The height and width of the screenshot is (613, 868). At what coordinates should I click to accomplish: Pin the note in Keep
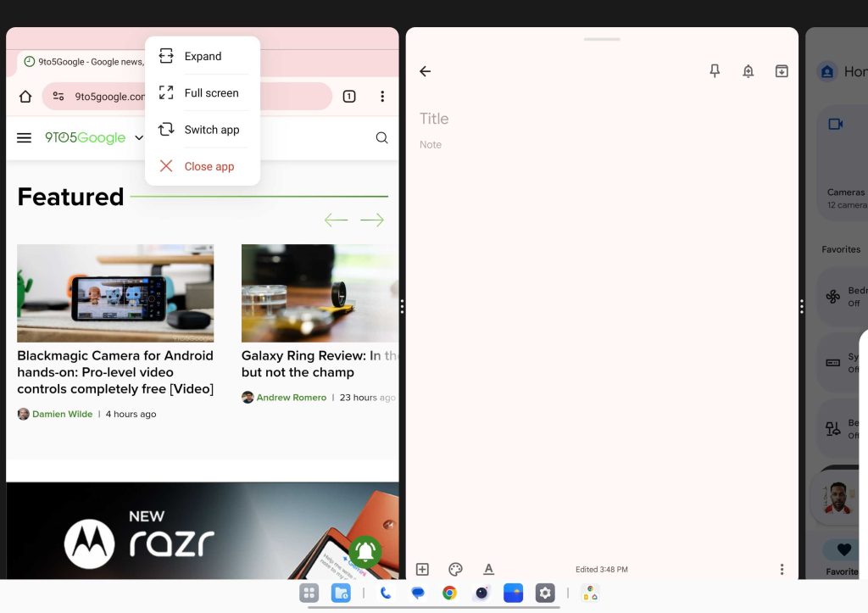715,71
